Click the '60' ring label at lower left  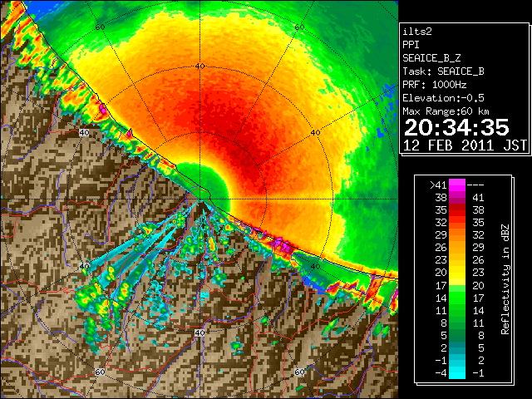click(x=100, y=372)
